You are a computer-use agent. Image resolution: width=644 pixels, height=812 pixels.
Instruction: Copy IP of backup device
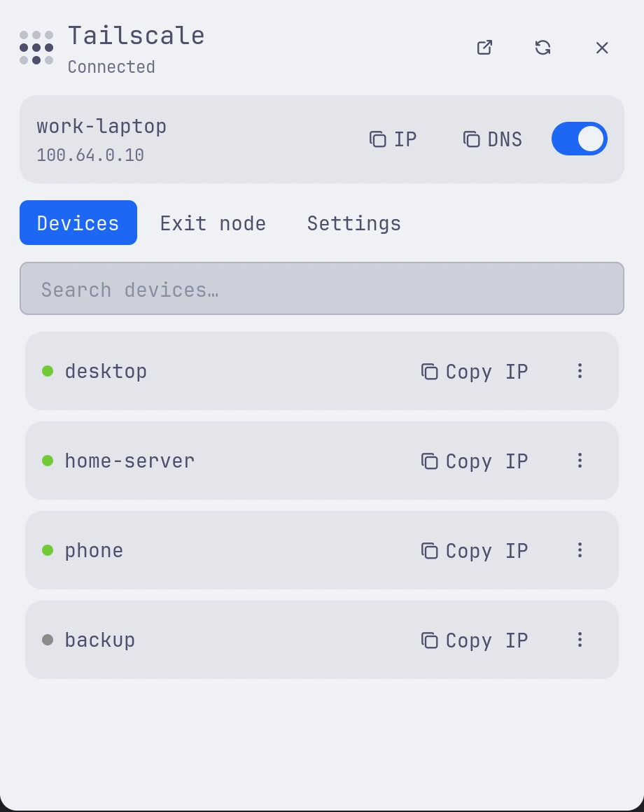(474, 640)
